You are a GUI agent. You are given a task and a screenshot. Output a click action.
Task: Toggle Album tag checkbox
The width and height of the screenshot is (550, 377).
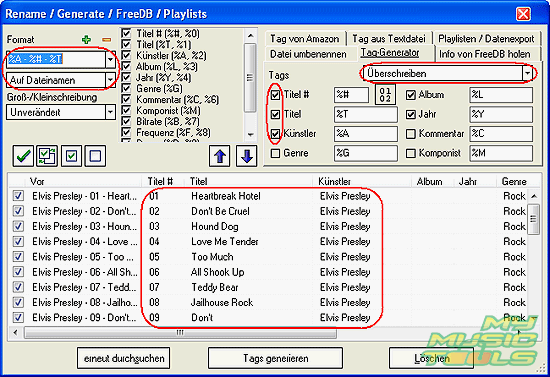pos(411,95)
